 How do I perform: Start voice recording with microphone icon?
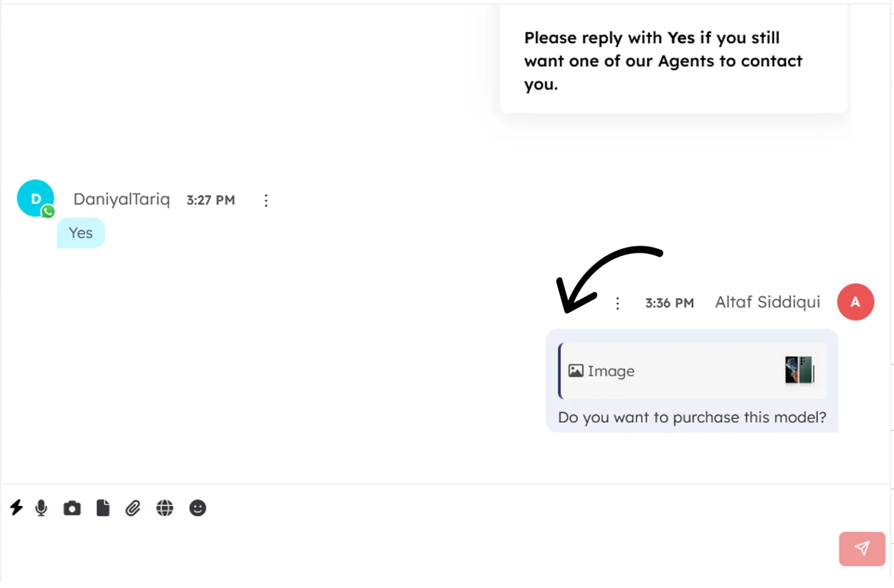(41, 507)
